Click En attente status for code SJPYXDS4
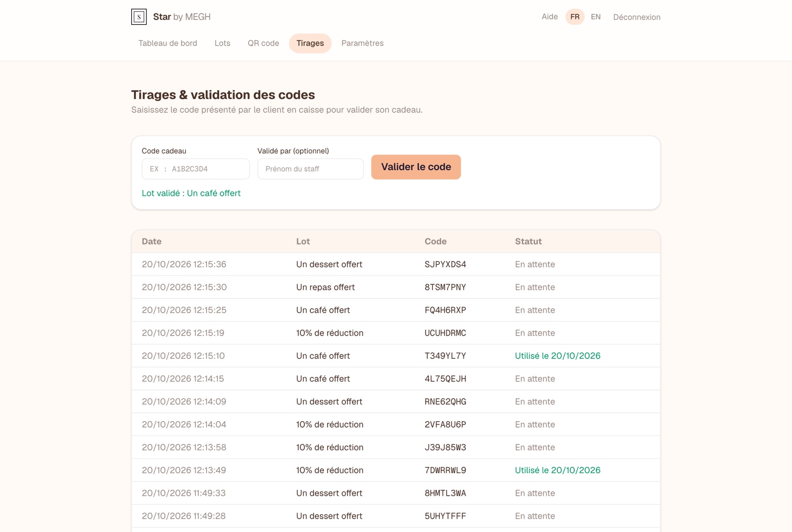Viewport: 792px width, 532px height. point(535,264)
